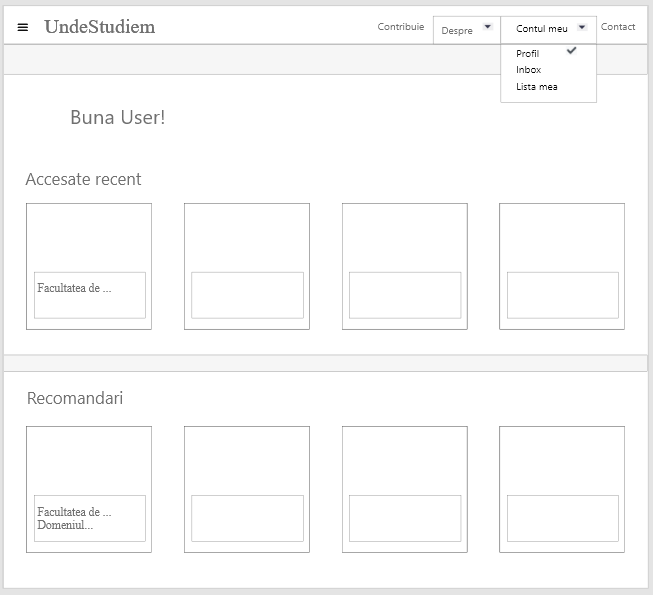Viewport: 653px width, 595px height.
Task: Click Facultatea de ... Domeniul... caption box
Action: click(x=89, y=518)
